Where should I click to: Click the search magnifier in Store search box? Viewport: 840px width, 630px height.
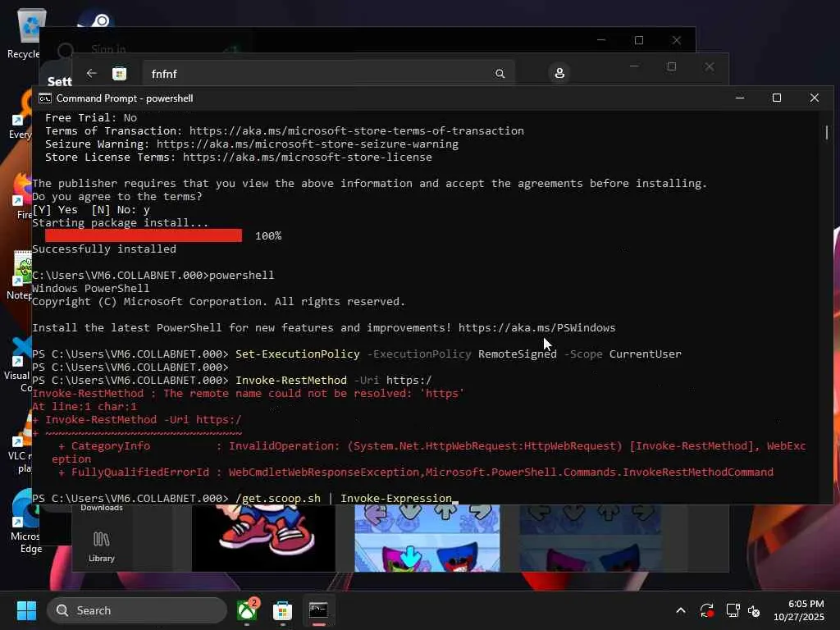[500, 74]
